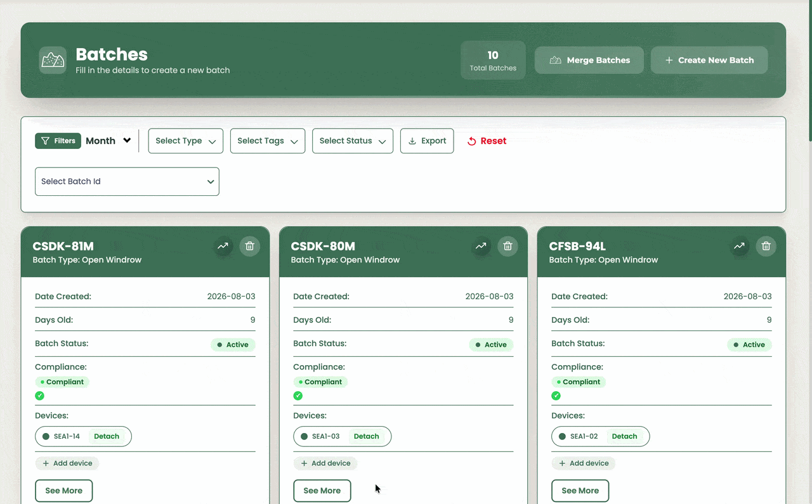Screen dimensions: 812x504
Task: Click the CSDK-81M batch title
Action: tap(63, 246)
